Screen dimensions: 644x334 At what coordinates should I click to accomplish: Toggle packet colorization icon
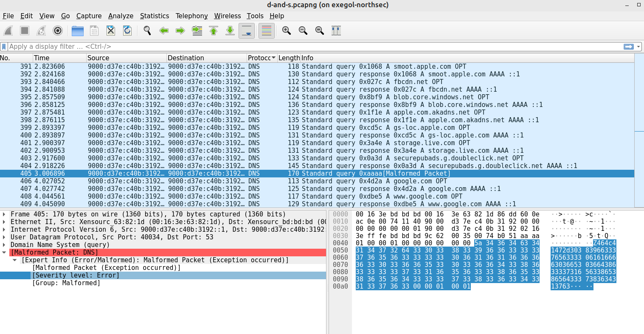[266, 31]
